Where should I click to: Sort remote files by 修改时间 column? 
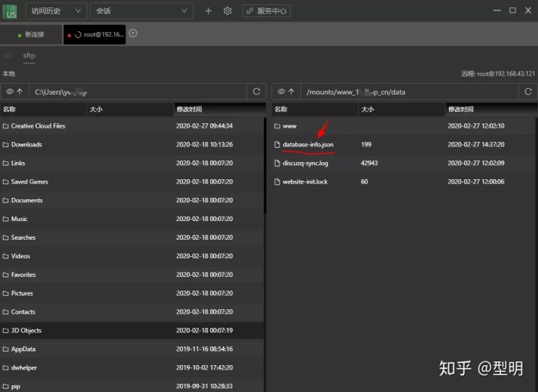coord(491,110)
